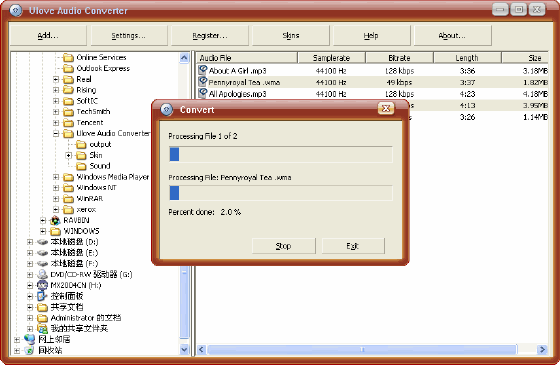The height and width of the screenshot is (365, 560).
Task: Select the Windows Media Player folder icon
Action: coord(68,177)
